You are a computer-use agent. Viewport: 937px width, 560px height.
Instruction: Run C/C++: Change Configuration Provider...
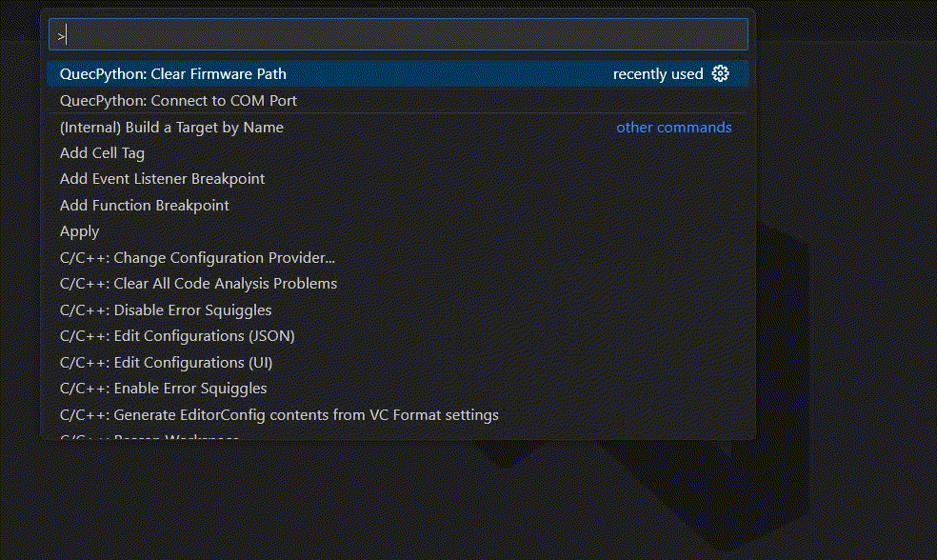click(x=398, y=257)
